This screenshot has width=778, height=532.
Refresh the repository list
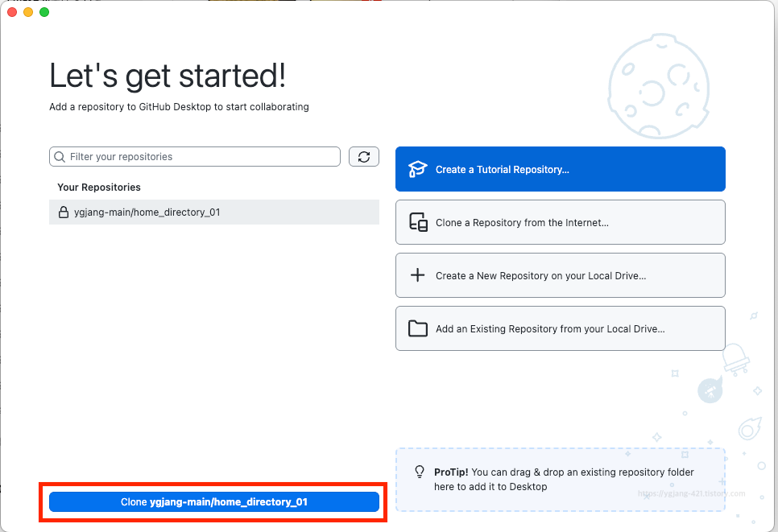364,157
